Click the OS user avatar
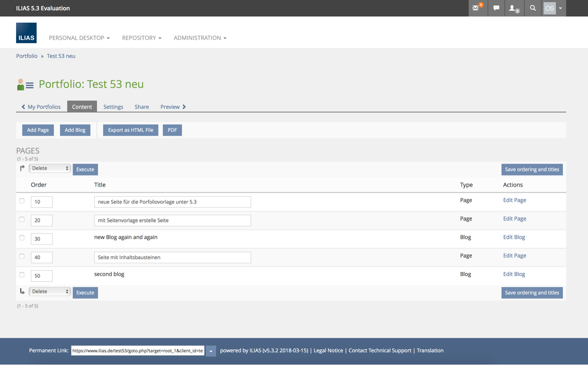588x392 pixels. point(549,8)
